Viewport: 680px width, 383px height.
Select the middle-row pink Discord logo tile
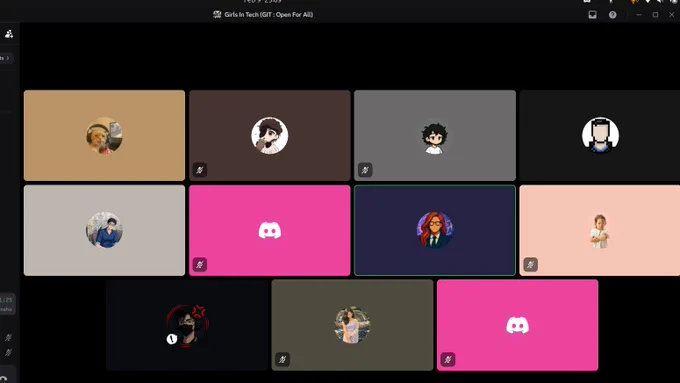(270, 230)
